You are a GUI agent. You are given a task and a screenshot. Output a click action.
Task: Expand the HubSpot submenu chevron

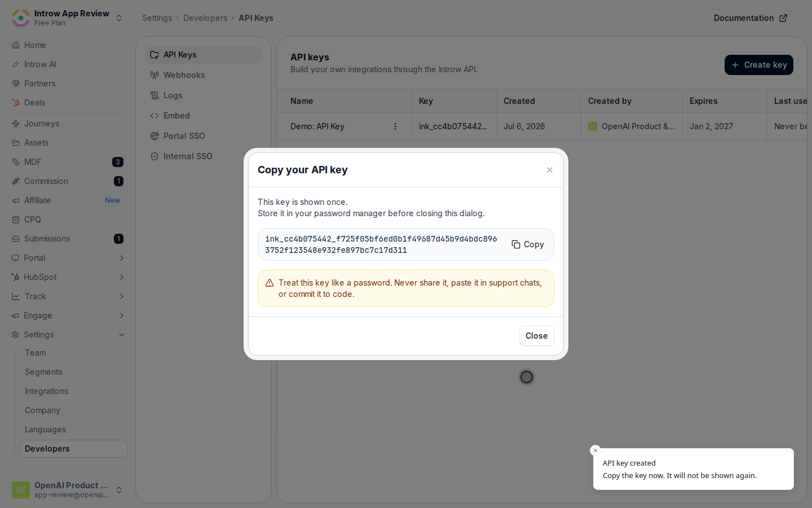coord(122,277)
